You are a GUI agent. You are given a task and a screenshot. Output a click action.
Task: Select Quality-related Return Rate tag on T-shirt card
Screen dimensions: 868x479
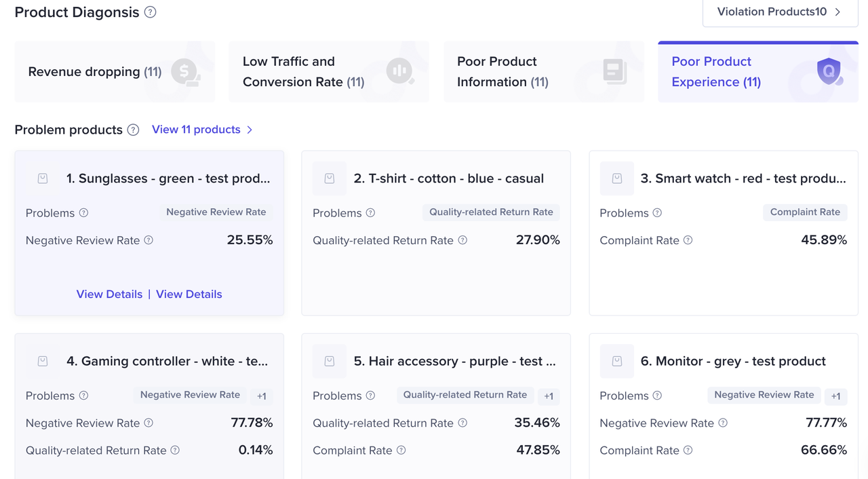(x=491, y=212)
